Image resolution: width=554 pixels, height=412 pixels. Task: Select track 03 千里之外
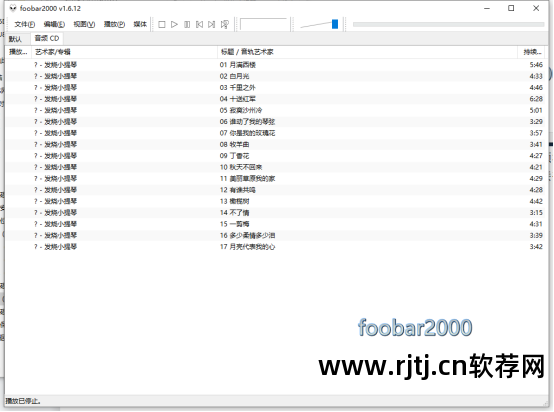click(x=275, y=87)
